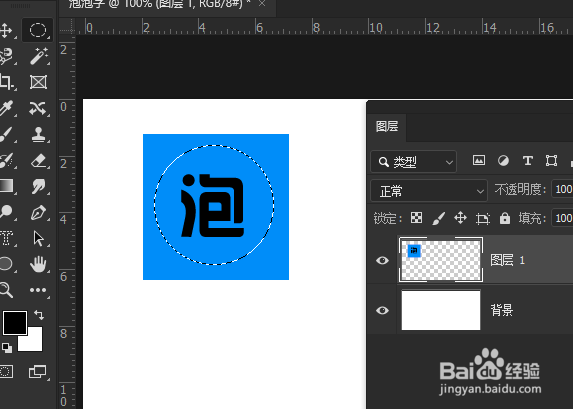
Task: Select the Clone Stamp tool
Action: coord(38,135)
